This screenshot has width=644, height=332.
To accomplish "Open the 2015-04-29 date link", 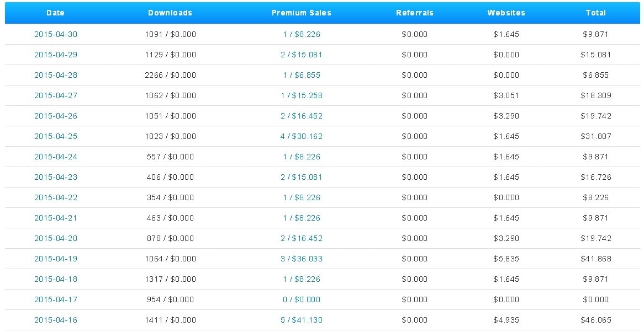I will pyautogui.click(x=56, y=55).
